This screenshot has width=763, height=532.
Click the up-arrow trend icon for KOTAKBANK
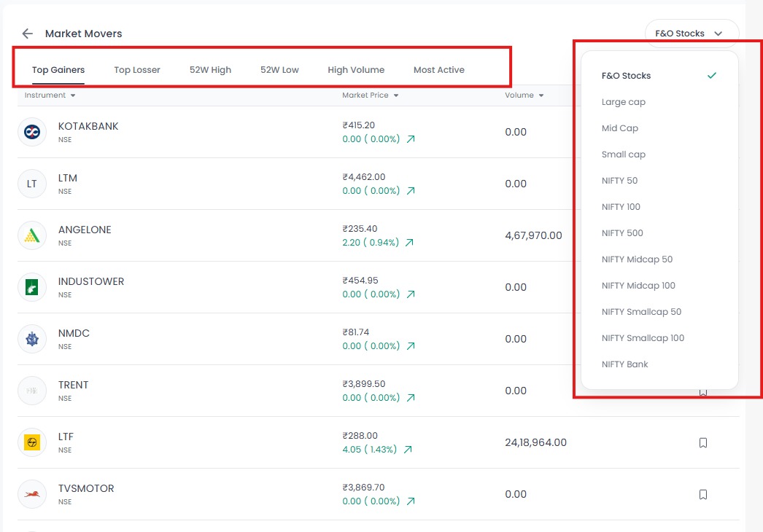[x=411, y=139]
